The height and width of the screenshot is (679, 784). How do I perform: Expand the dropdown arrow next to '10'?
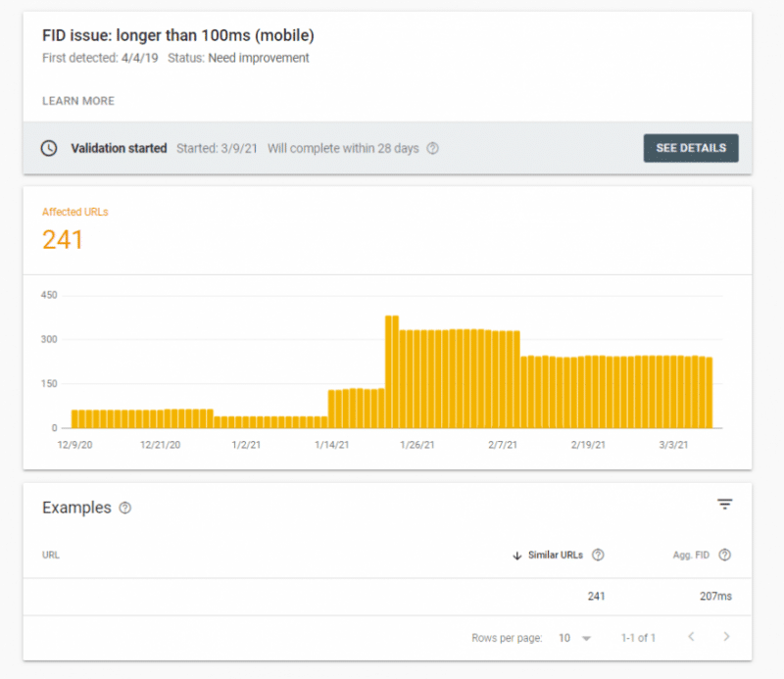pos(588,637)
